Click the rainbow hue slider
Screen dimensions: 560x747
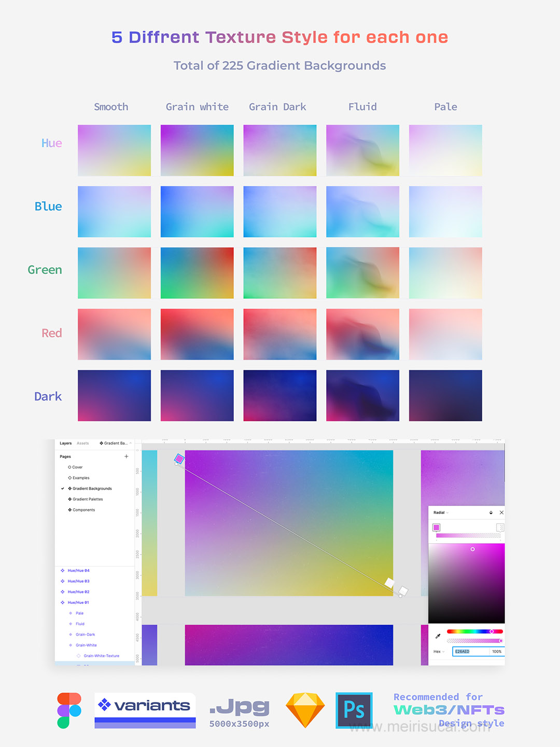point(474,631)
